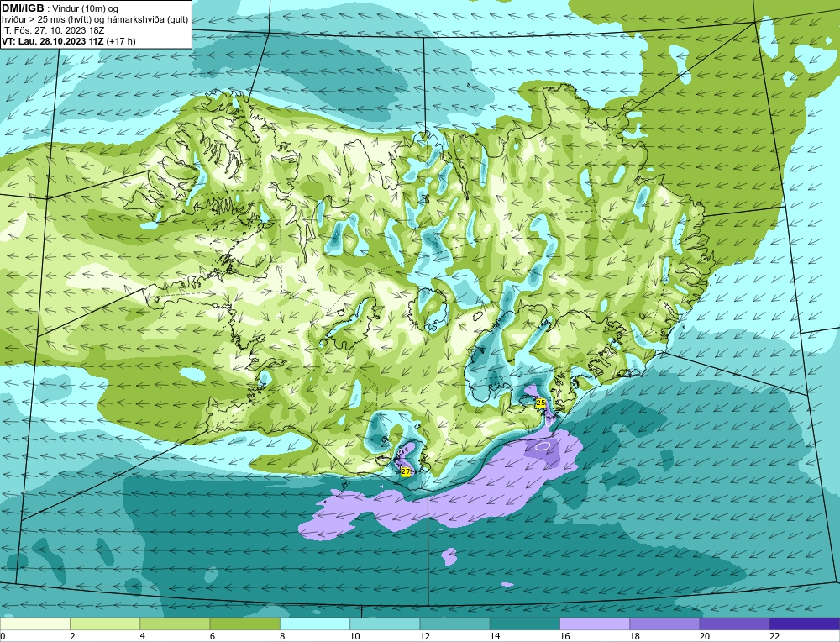Click the legend value 16

[564, 636]
